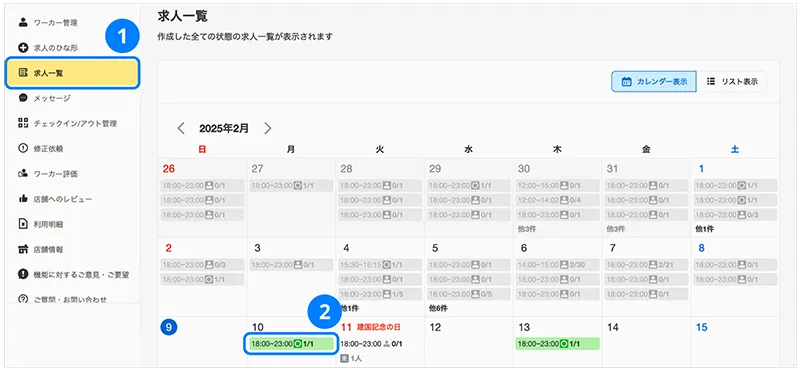The height and width of the screenshot is (371, 800).
Task: Click the document icon beside 利用明細
Action: point(22,224)
